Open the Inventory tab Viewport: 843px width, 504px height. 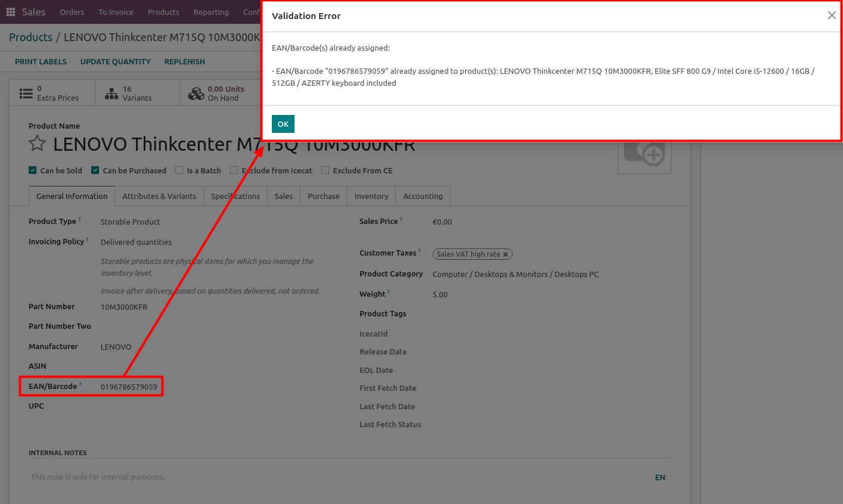click(371, 196)
